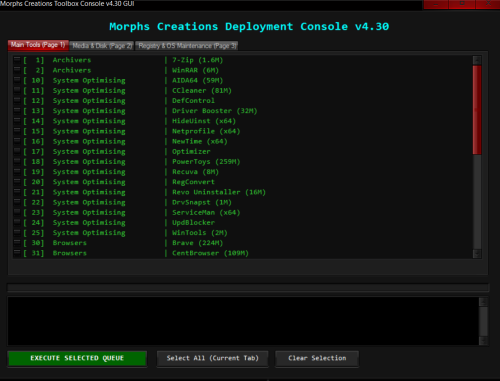Screen dimensions: 500x381
Task: Select the Netprofile (x64) checkbox
Action: [17, 131]
